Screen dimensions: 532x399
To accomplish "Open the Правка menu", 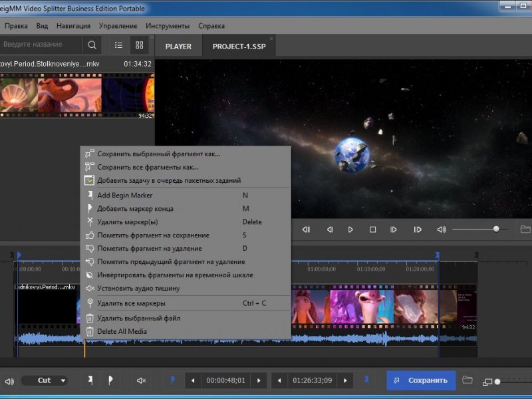I will [x=16, y=26].
